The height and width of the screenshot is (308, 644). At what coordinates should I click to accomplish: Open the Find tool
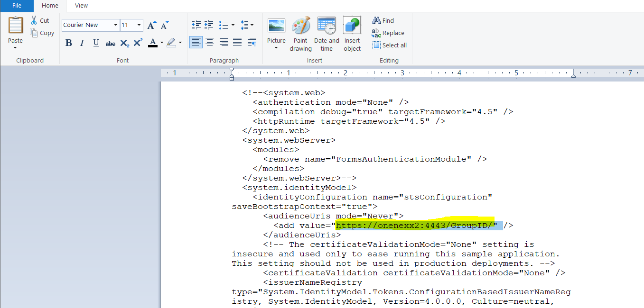coord(383,20)
